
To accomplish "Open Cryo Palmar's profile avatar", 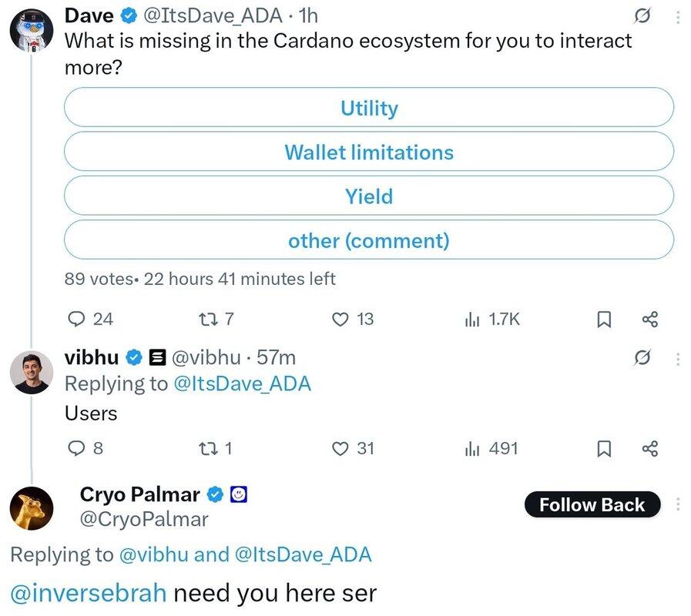I will coord(31,508).
